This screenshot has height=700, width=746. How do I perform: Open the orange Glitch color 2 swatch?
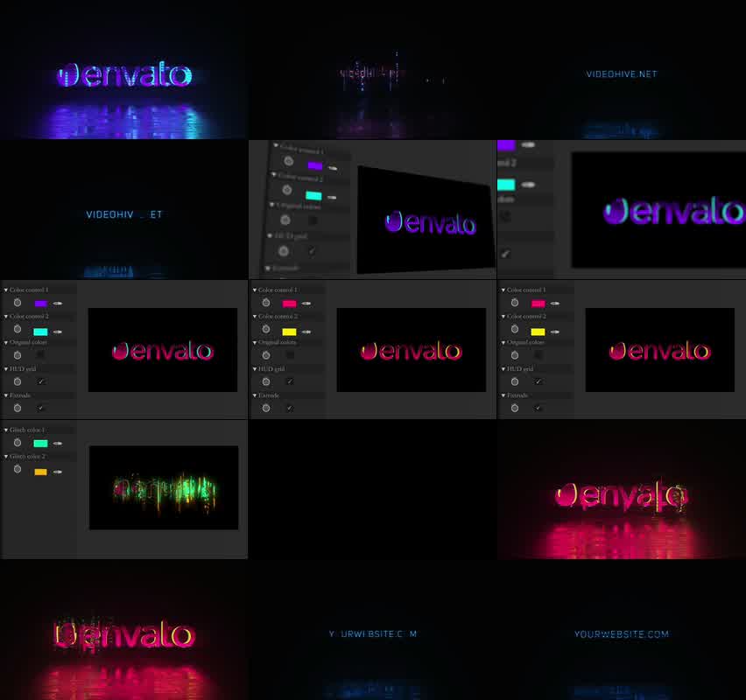(40, 472)
